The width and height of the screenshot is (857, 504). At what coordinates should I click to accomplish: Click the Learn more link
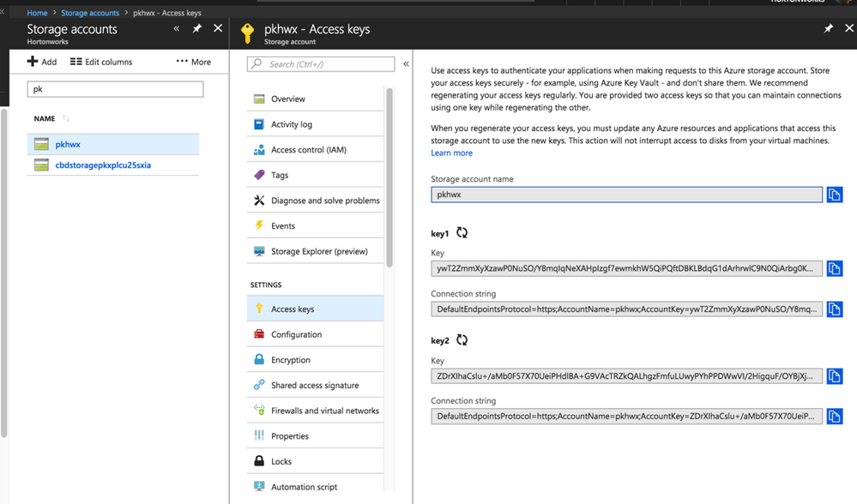tap(451, 153)
